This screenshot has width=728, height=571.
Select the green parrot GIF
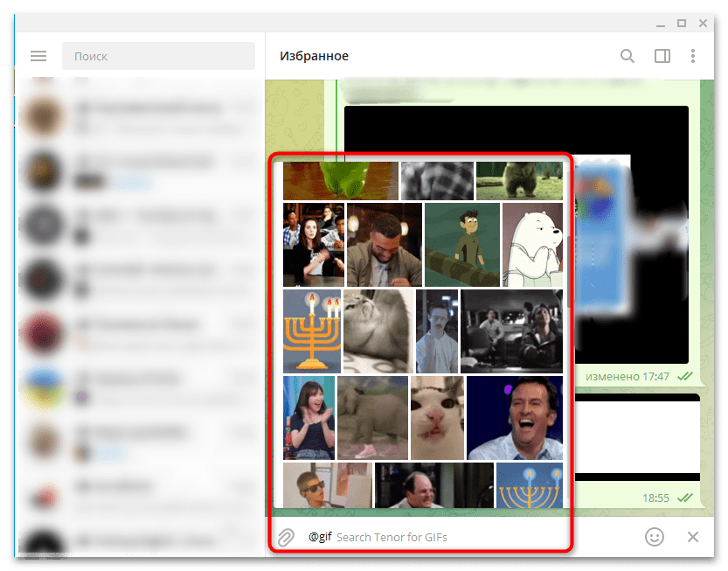coord(340,181)
